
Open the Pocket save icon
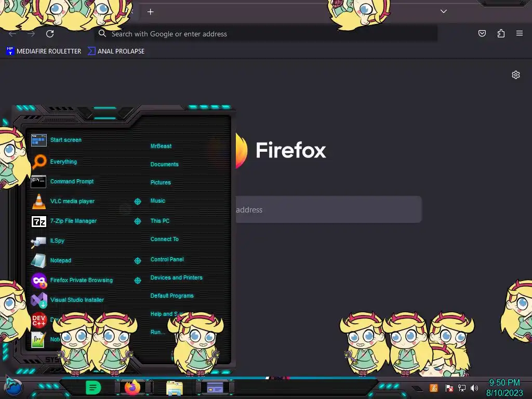[482, 33]
